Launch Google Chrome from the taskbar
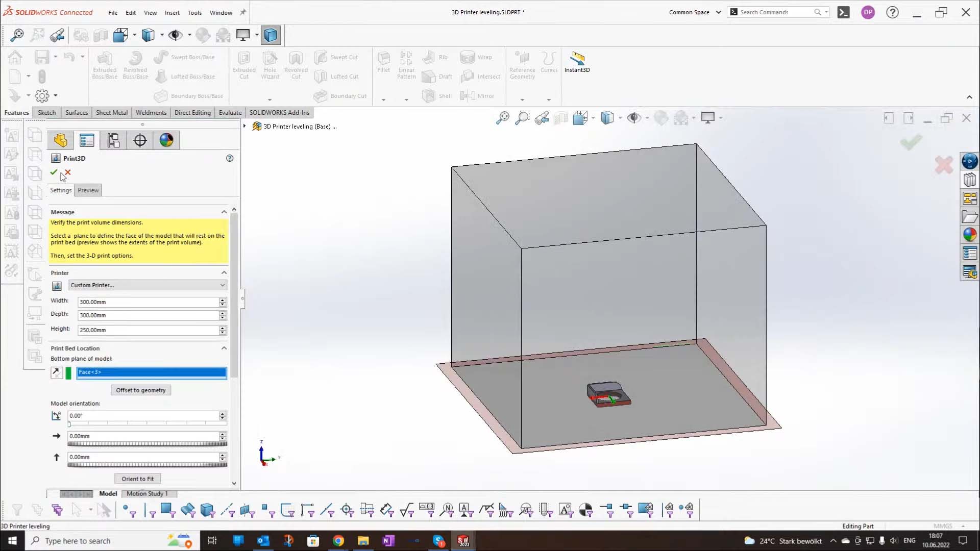 coord(338,540)
